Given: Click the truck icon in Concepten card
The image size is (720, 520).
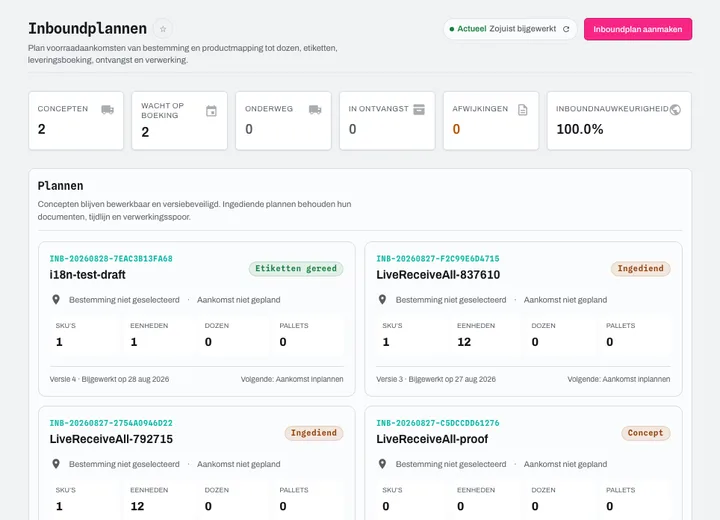Looking at the screenshot, I should click(x=107, y=109).
